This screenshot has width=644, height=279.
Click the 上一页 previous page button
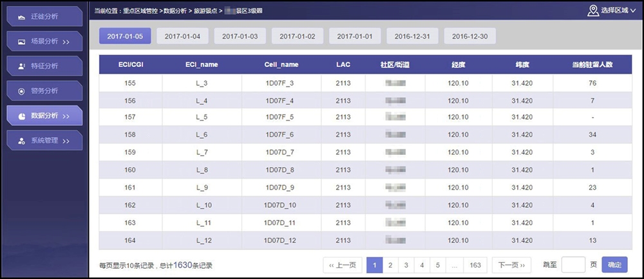click(341, 265)
